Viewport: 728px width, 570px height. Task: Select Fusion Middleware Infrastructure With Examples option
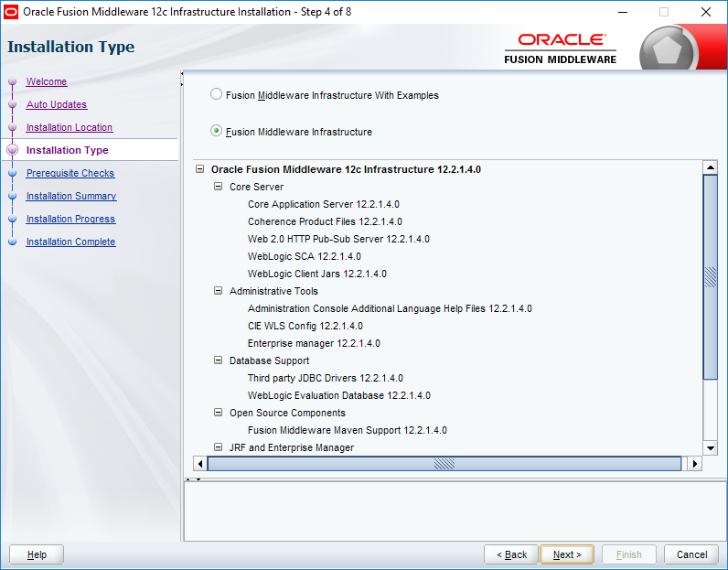click(x=216, y=94)
